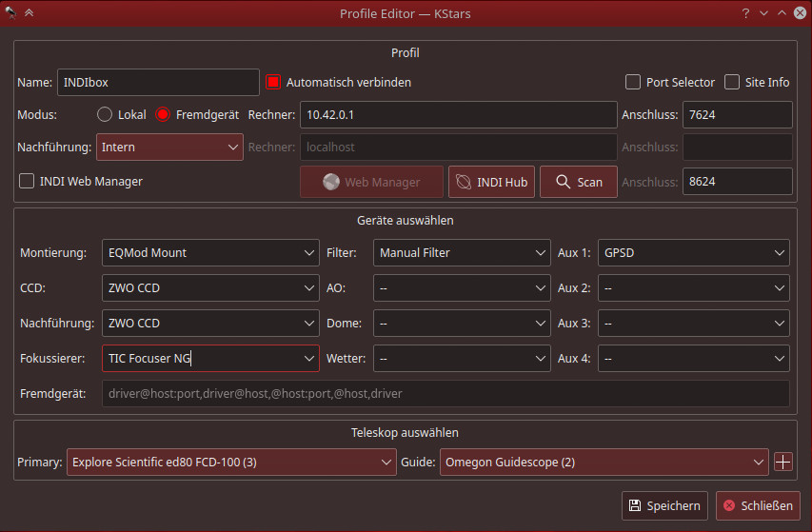Enable the Site Info checkbox
The height and width of the screenshot is (532, 812).
pyautogui.click(x=732, y=83)
